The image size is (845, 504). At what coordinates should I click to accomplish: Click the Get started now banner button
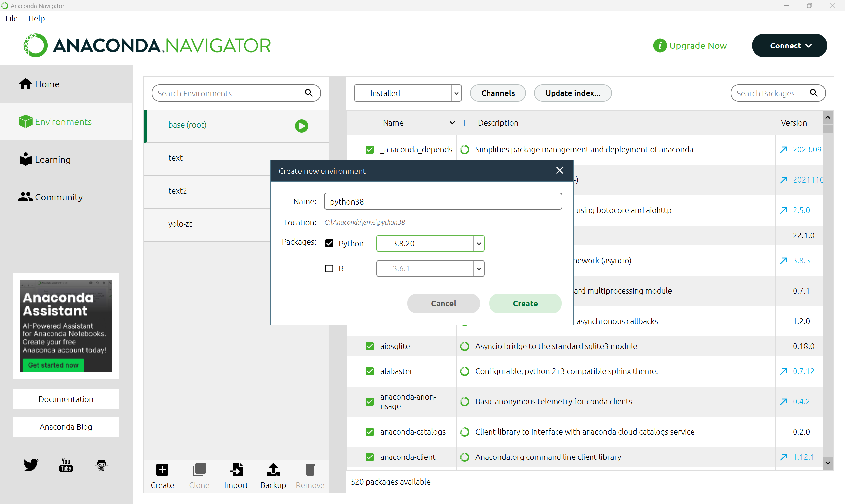pos(53,365)
